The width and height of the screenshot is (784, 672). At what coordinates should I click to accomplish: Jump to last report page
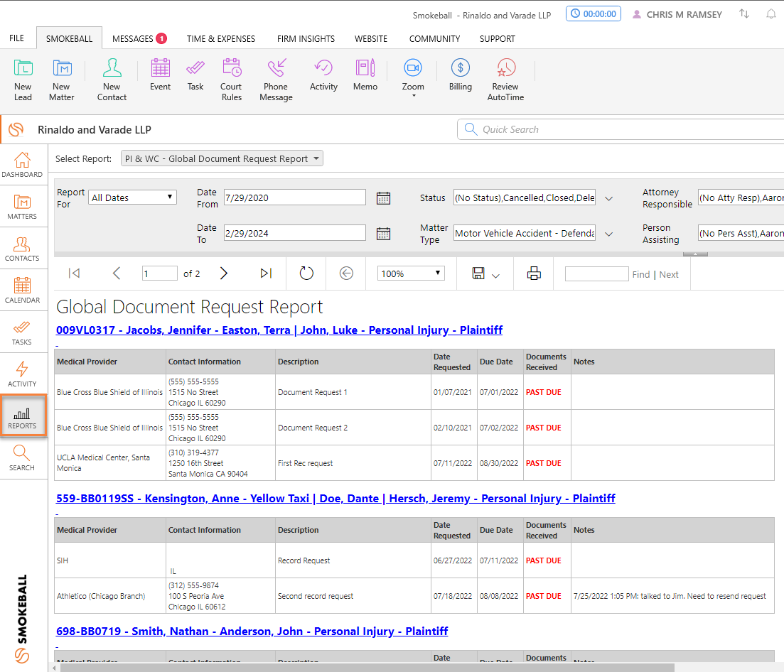point(266,273)
